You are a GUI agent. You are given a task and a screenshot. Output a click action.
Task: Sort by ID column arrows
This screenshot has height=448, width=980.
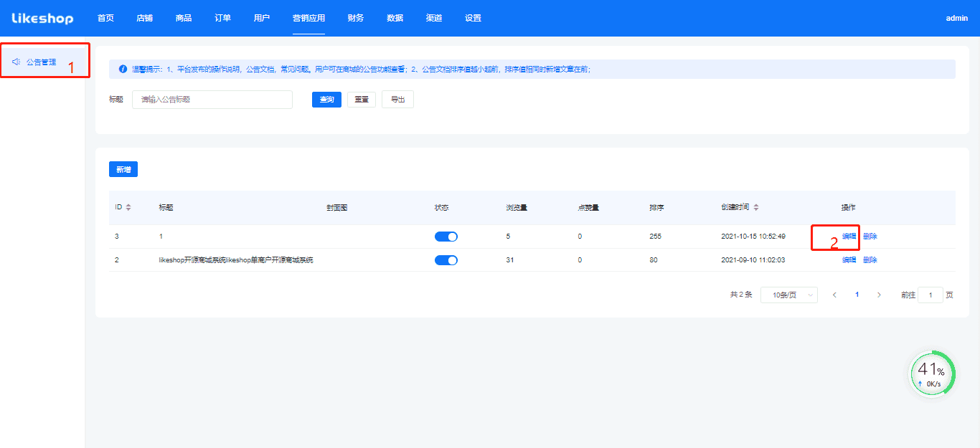128,207
